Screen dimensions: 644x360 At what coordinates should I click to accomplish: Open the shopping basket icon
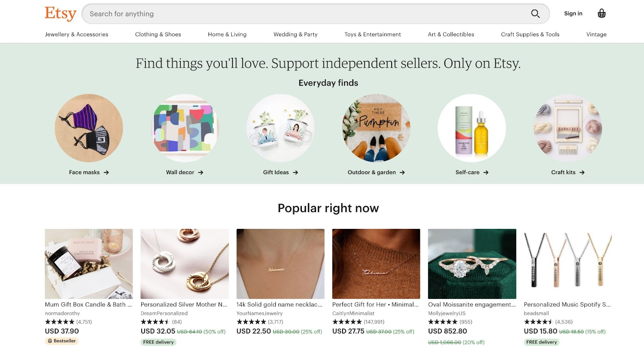[x=601, y=13]
